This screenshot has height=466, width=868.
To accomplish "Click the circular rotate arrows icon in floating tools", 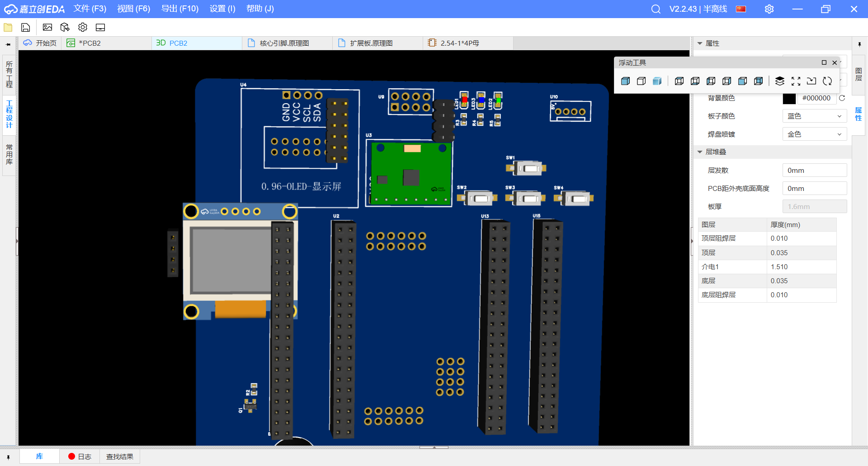I will coord(827,81).
